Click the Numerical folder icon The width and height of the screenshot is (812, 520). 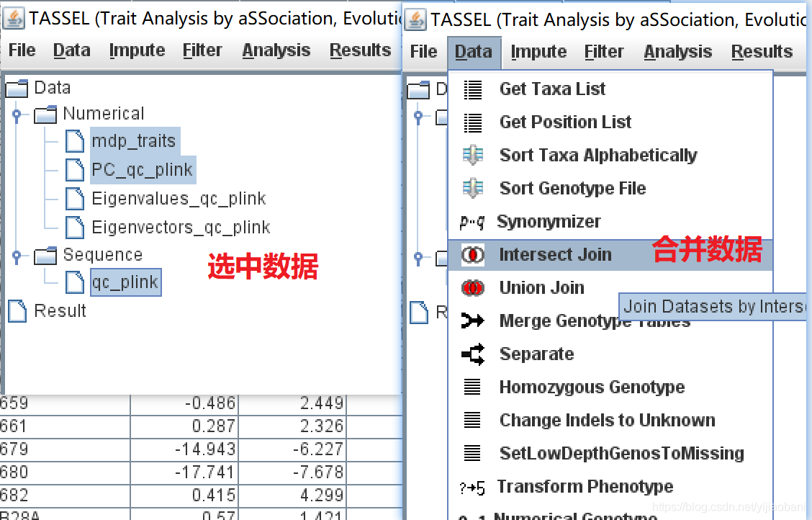coord(45,113)
